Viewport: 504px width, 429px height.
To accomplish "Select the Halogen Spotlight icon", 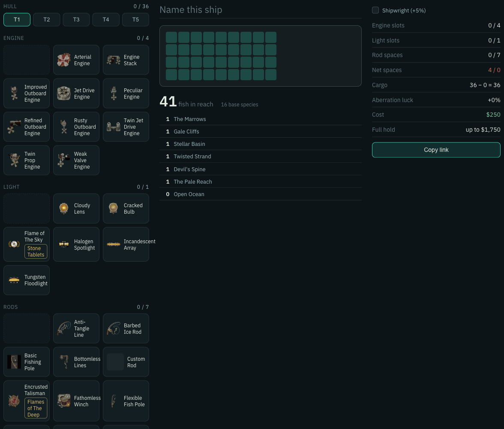I will click(63, 244).
